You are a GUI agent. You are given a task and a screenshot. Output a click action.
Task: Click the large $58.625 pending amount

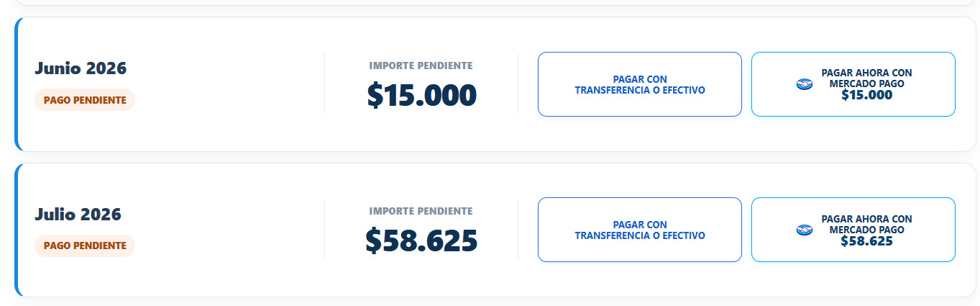421,240
